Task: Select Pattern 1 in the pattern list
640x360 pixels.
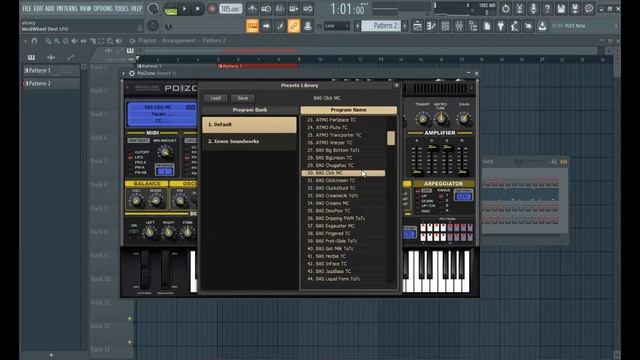Action: 51,71
